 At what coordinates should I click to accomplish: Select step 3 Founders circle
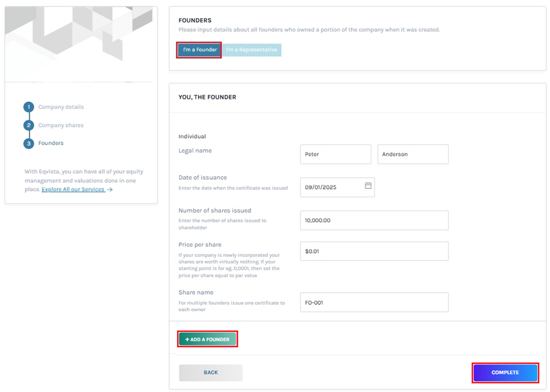[29, 143]
